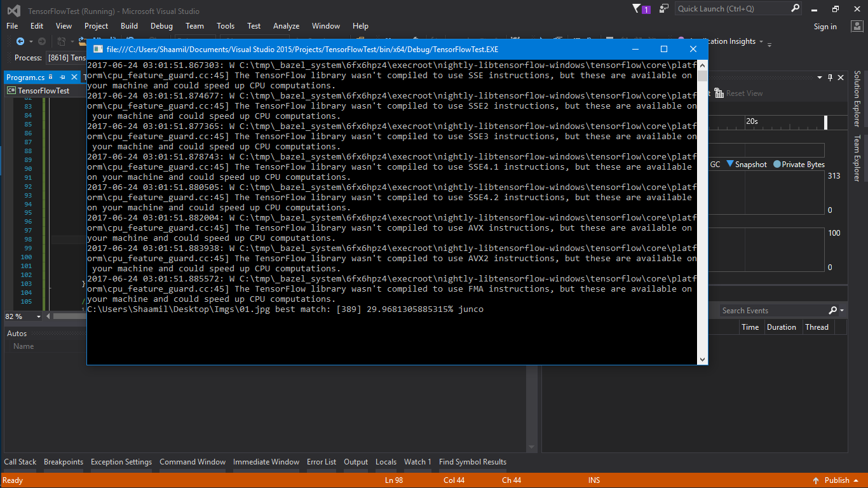
Task: Click the Reset View icon in Diagnostic Tools
Action: pos(719,93)
